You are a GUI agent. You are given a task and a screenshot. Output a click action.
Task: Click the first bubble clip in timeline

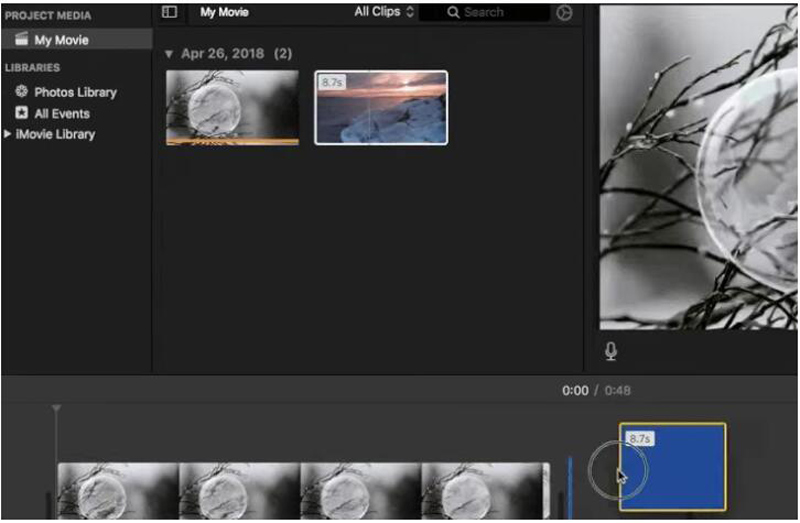click(118, 490)
